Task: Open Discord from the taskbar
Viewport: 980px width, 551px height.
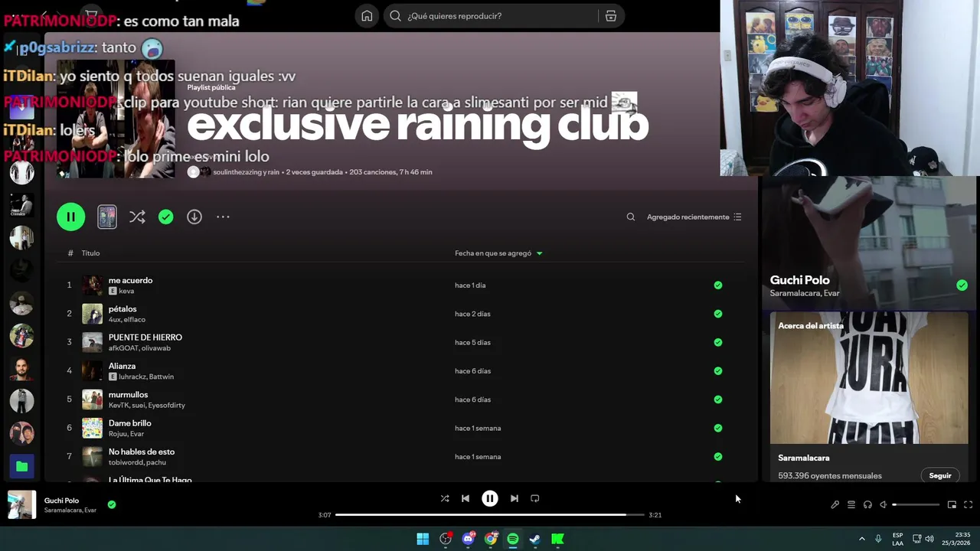Action: 468,539
